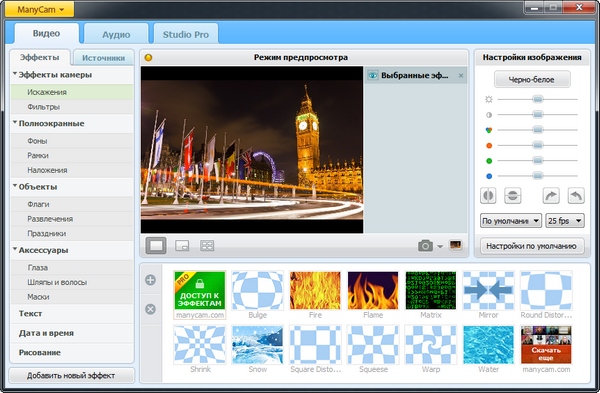The image size is (600, 393).
Task: Switch to the Источники tab
Action: (x=103, y=58)
